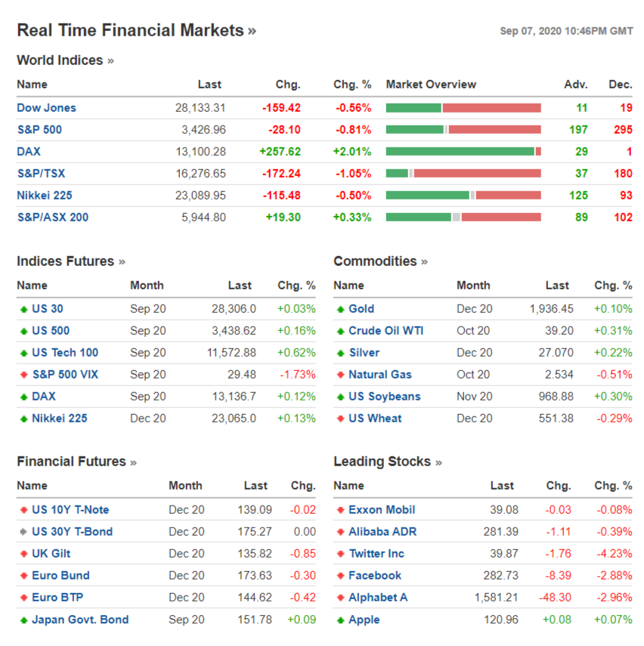This screenshot has height=646, width=644.
Task: Click the gray neutral icon beside US 30Y T-Bond
Action: point(24,532)
